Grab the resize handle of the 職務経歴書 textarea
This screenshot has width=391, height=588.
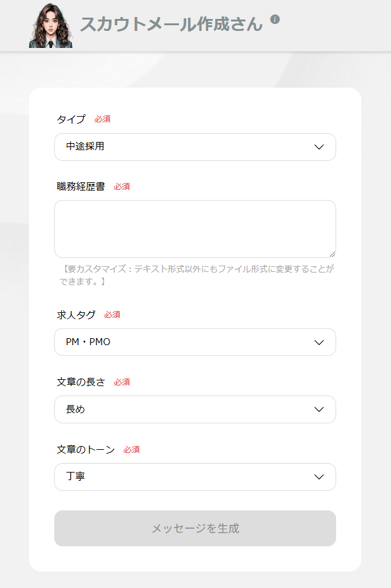(332, 254)
